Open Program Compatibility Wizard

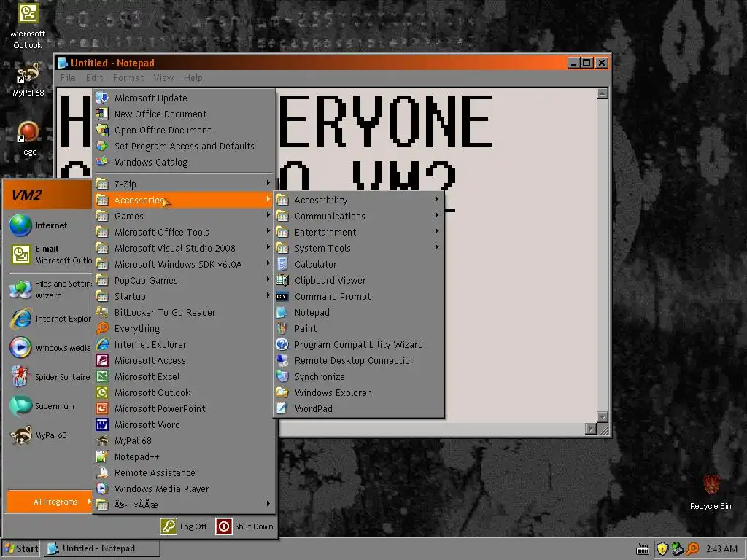358,344
